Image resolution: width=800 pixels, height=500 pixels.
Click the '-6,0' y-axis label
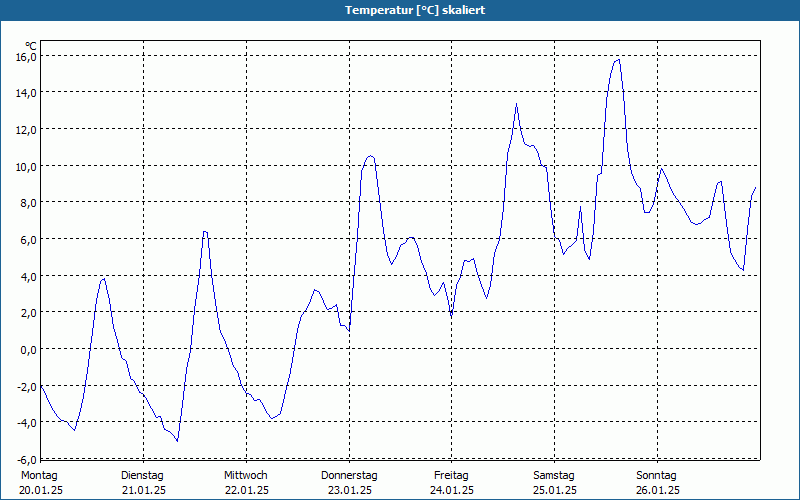27,459
